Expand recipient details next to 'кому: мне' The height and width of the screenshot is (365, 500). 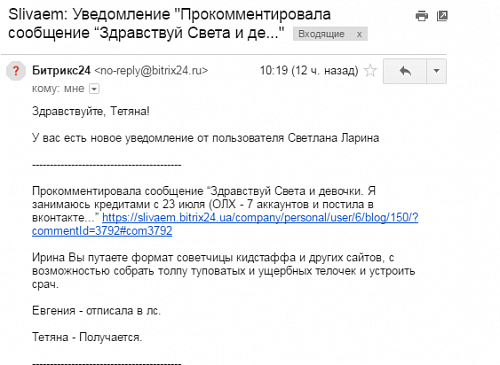(94, 89)
